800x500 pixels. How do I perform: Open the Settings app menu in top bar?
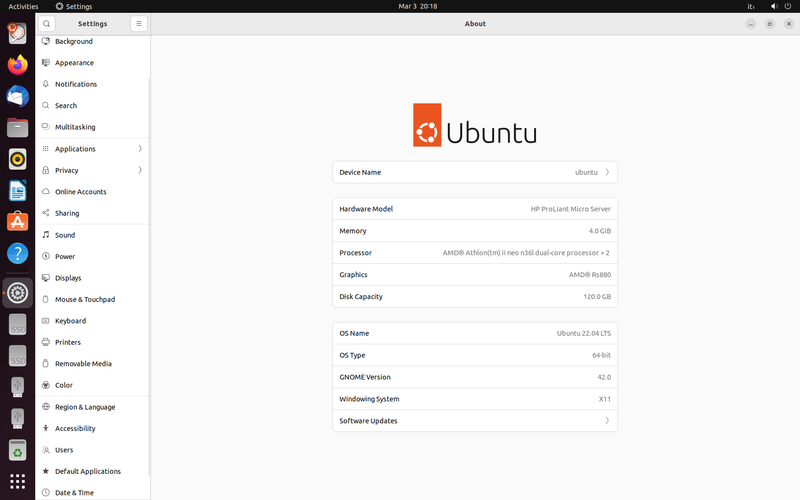click(x=74, y=6)
